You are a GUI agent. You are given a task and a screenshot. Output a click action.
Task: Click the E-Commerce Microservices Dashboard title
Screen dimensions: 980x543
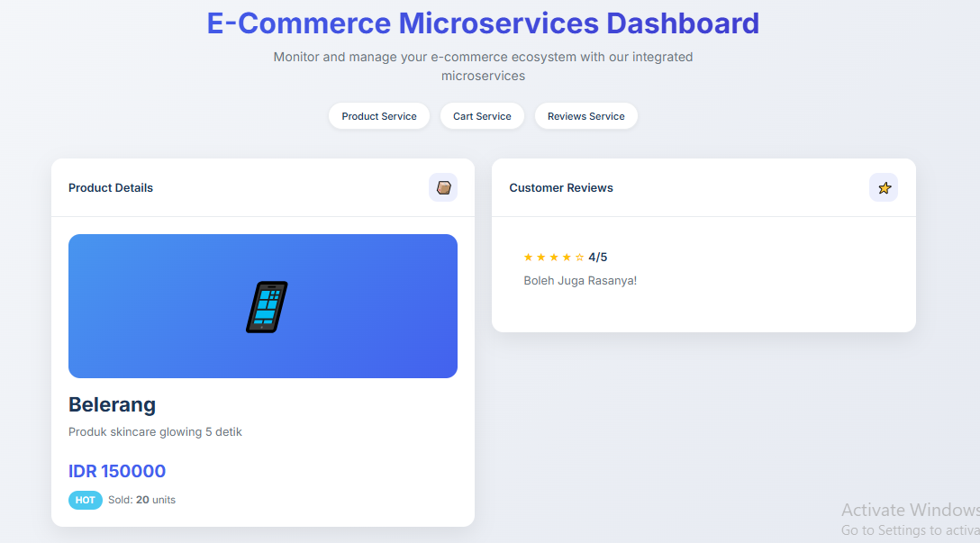(x=483, y=23)
